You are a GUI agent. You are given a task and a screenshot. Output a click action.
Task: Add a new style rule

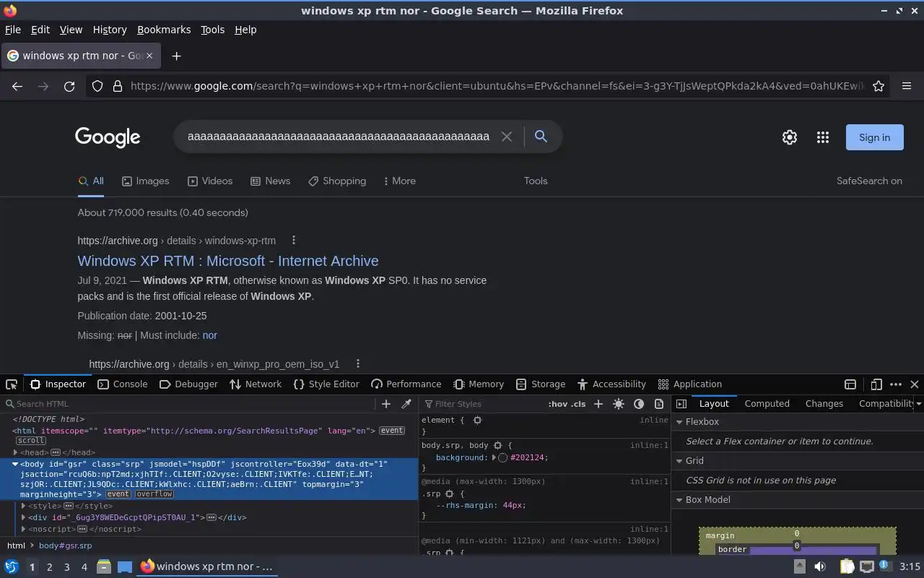[598, 404]
